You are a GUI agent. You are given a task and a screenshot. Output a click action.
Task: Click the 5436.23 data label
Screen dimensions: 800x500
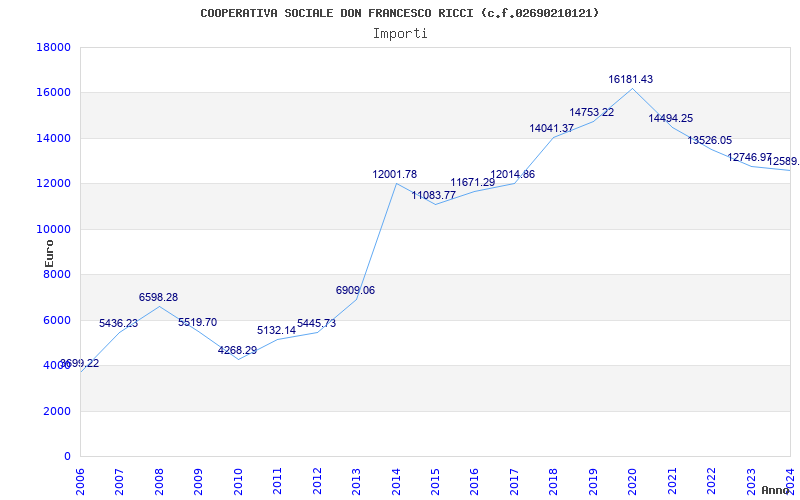(x=118, y=323)
